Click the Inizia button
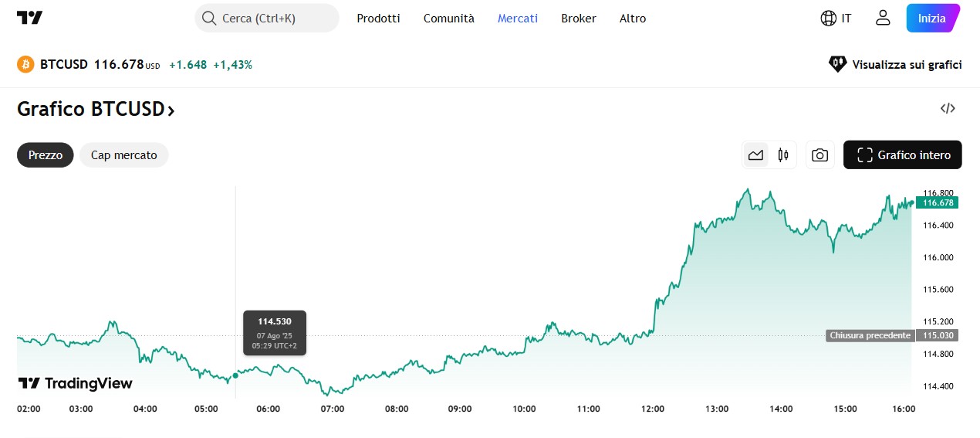 coord(932,18)
